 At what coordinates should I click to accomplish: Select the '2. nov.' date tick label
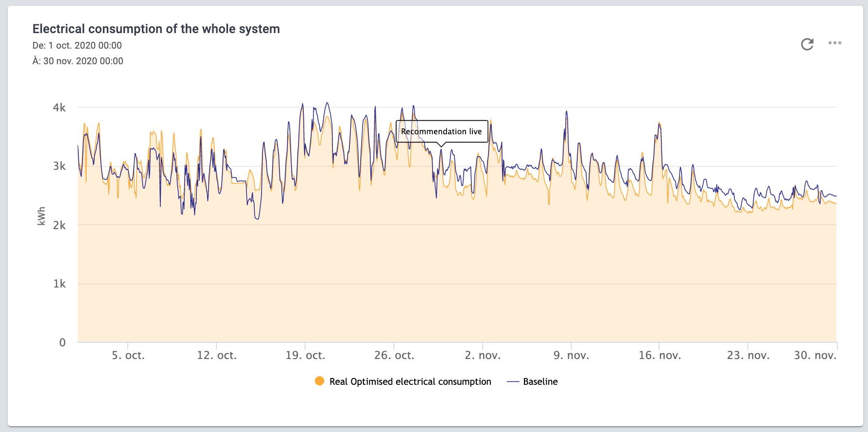tap(483, 356)
